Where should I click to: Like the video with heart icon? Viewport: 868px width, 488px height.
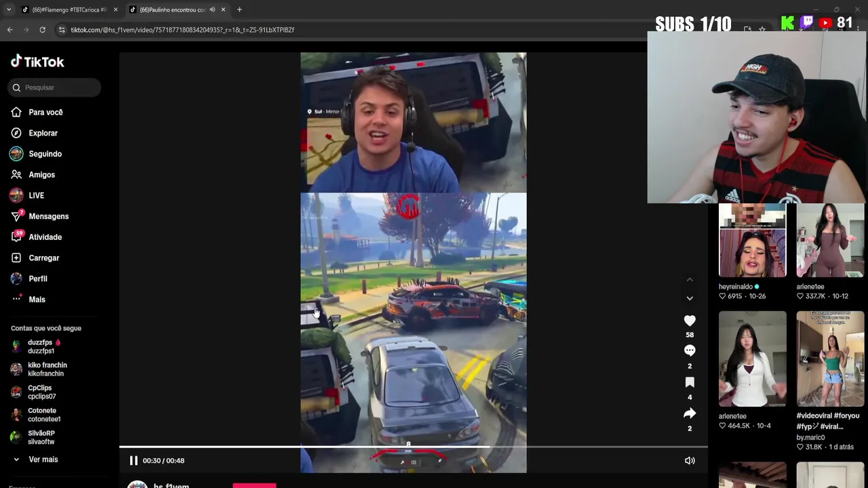pos(690,321)
